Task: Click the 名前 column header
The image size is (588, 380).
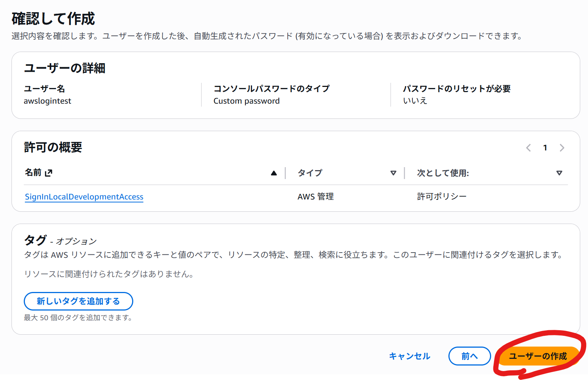Action: [x=33, y=172]
